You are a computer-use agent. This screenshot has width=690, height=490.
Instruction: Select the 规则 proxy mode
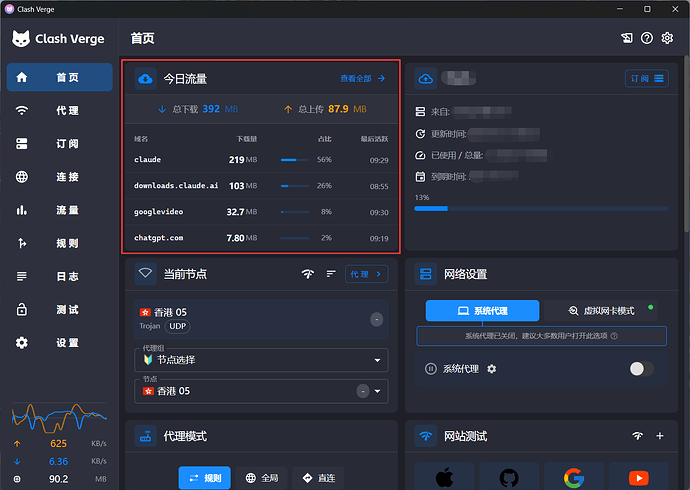205,478
